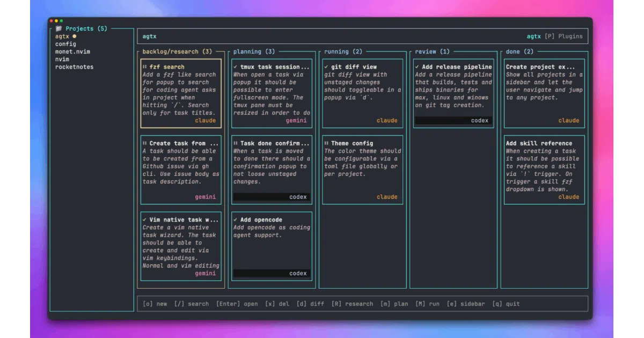Image resolution: width=644 pixels, height=338 pixels.
Task: Open the tmux task session card title
Action: pos(275,67)
